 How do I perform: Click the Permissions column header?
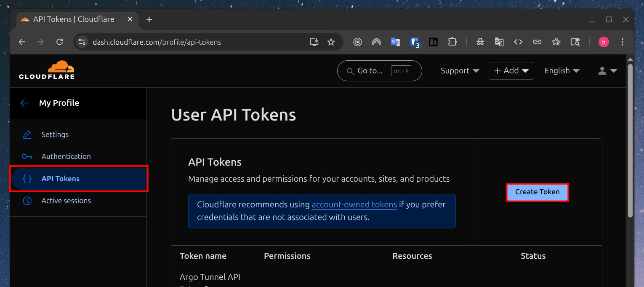coord(287,256)
